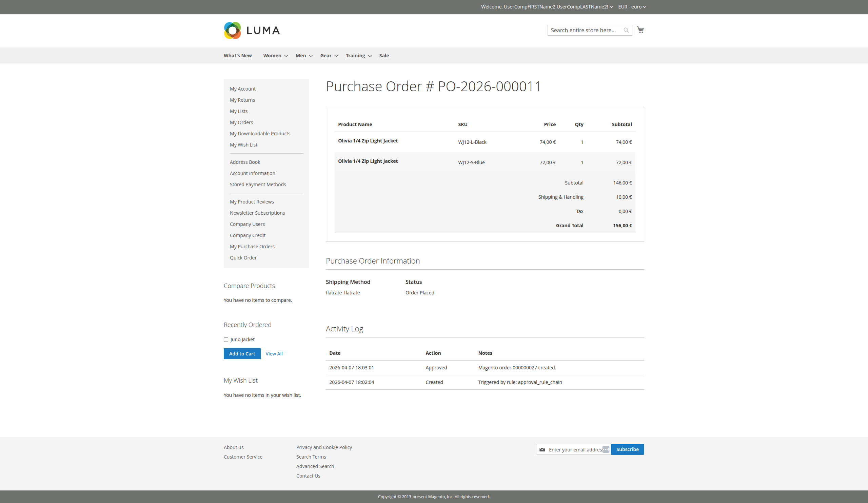This screenshot has width=868, height=503.
Task: Select the Sale menu item
Action: (x=384, y=56)
